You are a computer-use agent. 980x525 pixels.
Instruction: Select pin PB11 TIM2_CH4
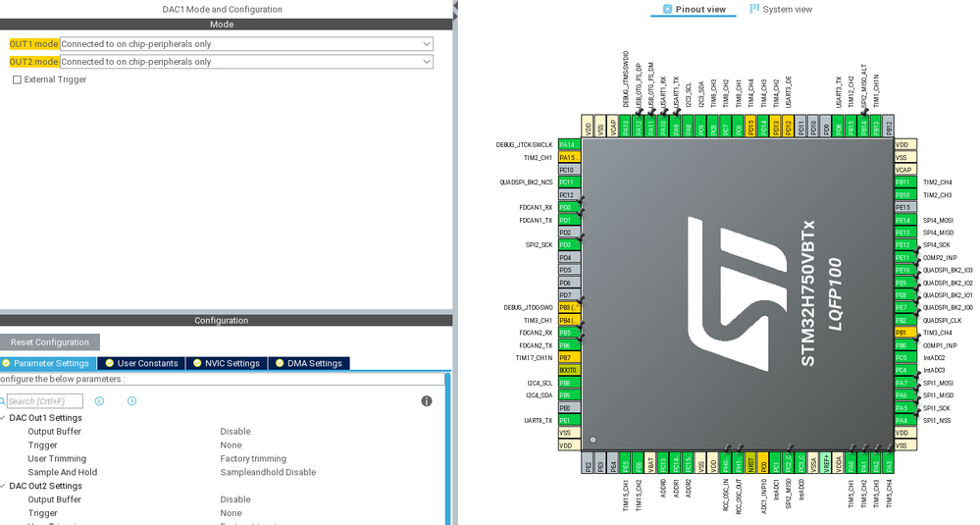tap(905, 183)
